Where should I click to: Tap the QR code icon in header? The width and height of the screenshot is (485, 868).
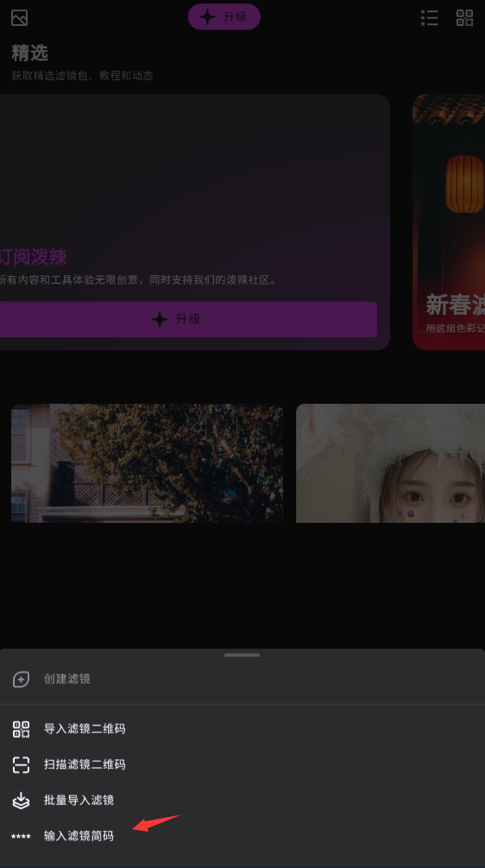click(464, 18)
